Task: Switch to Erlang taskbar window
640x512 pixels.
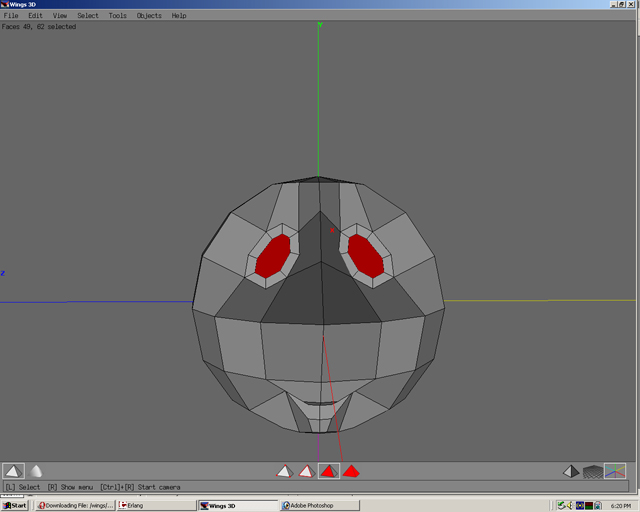Action: point(157,505)
